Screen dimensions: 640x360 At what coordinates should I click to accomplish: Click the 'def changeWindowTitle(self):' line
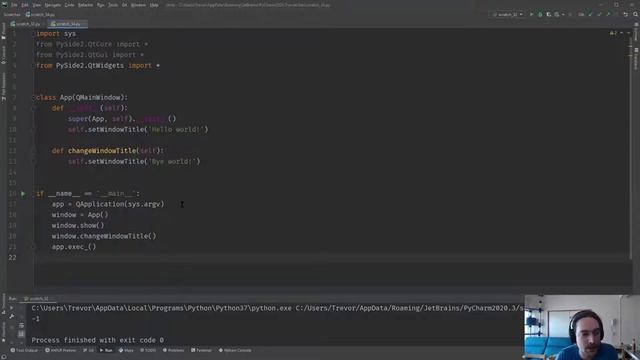point(108,151)
